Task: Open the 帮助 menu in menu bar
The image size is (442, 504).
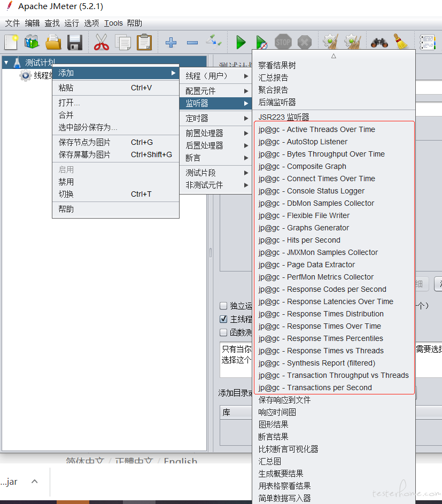Action: click(x=134, y=23)
